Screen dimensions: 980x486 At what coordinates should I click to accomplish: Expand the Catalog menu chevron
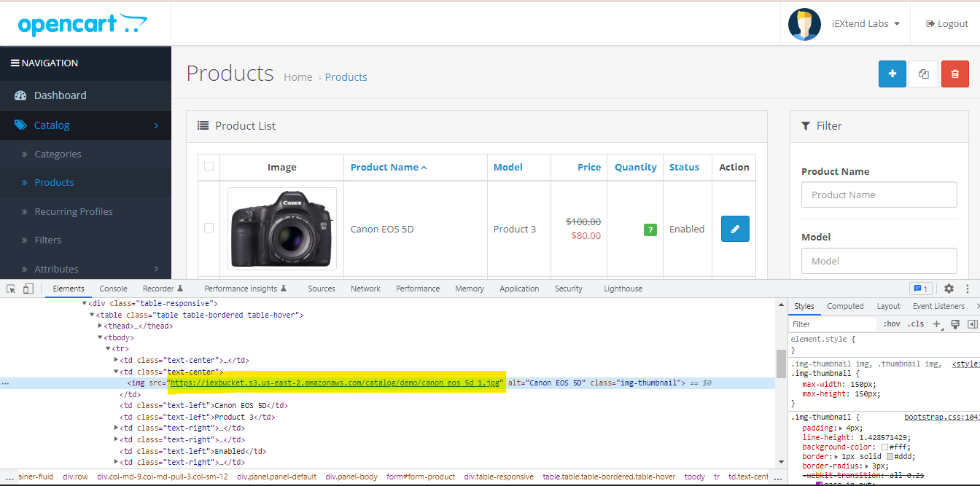click(156, 126)
